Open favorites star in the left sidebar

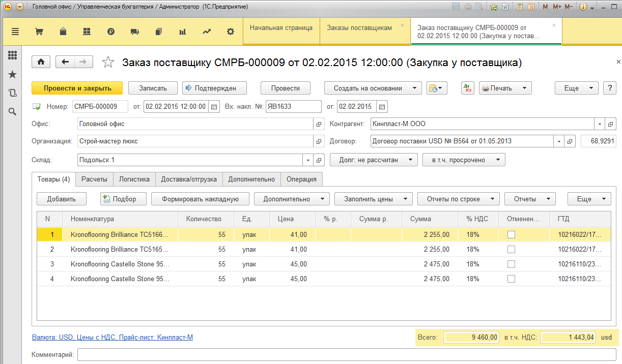point(13,74)
